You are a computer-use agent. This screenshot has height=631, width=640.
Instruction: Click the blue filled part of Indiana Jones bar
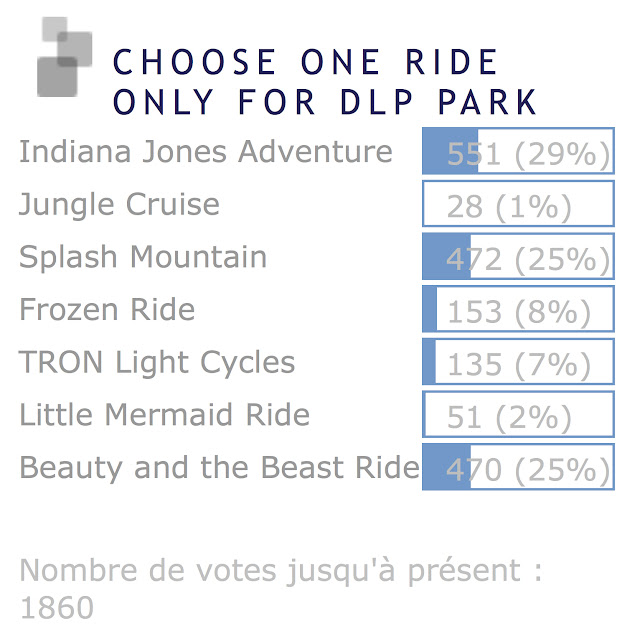coord(450,151)
